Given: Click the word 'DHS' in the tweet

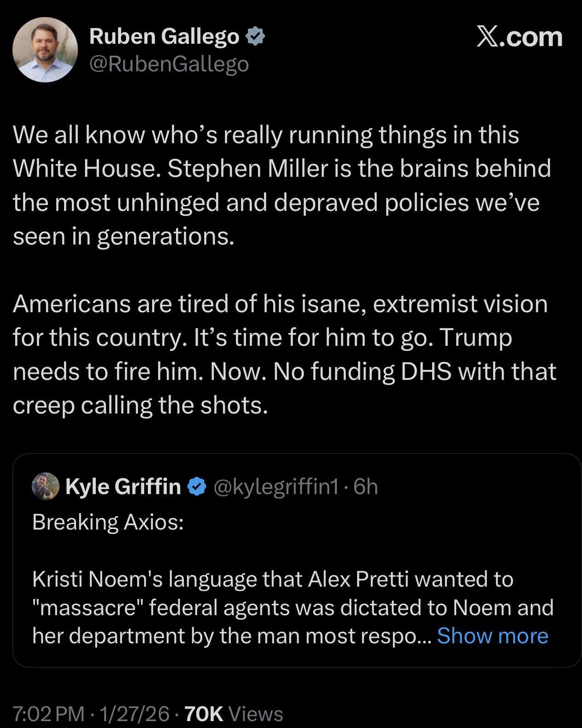Looking at the screenshot, I should point(426,372).
